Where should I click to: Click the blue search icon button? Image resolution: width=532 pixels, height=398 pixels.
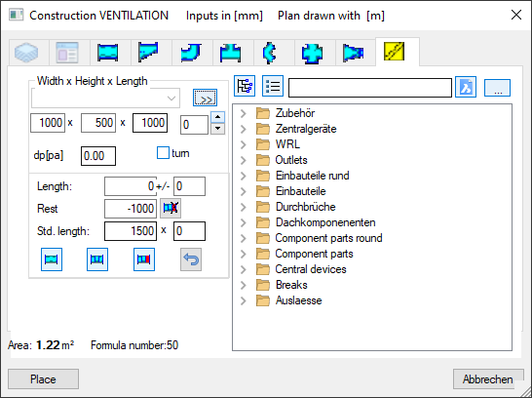tap(466, 87)
